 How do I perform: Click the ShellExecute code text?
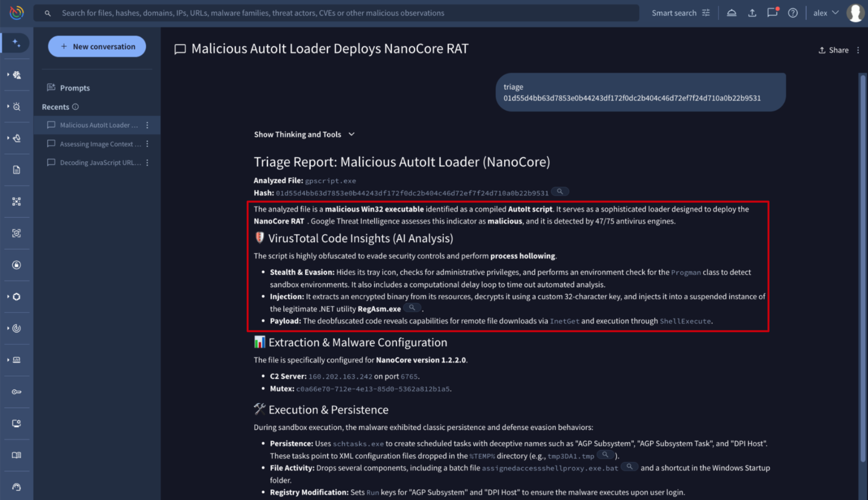click(685, 321)
